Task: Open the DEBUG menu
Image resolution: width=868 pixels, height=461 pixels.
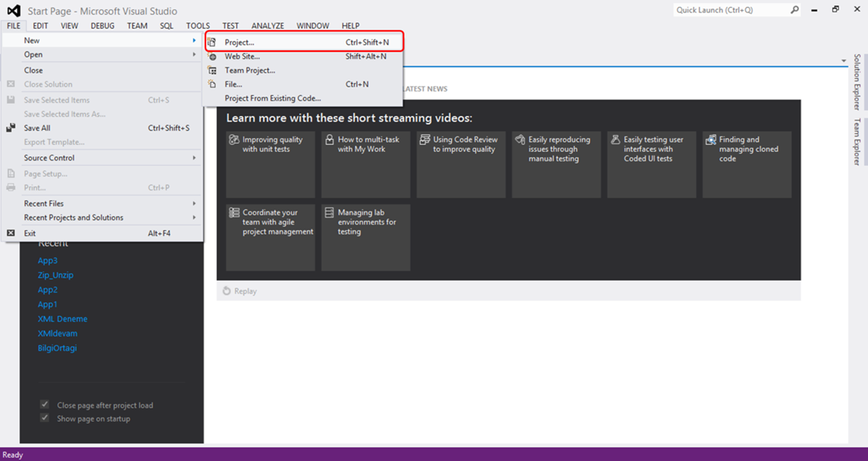Action: (102, 26)
